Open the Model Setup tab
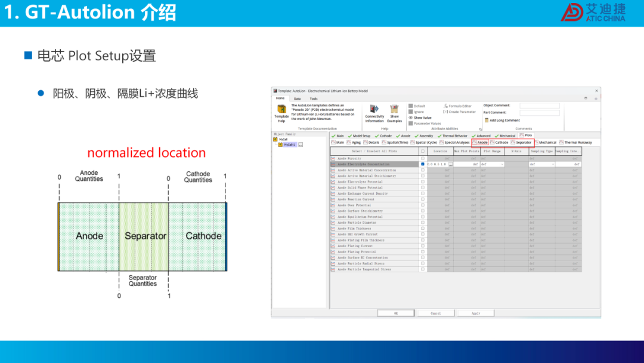Screen dimensions: 644x363 pyautogui.click(x=359, y=136)
